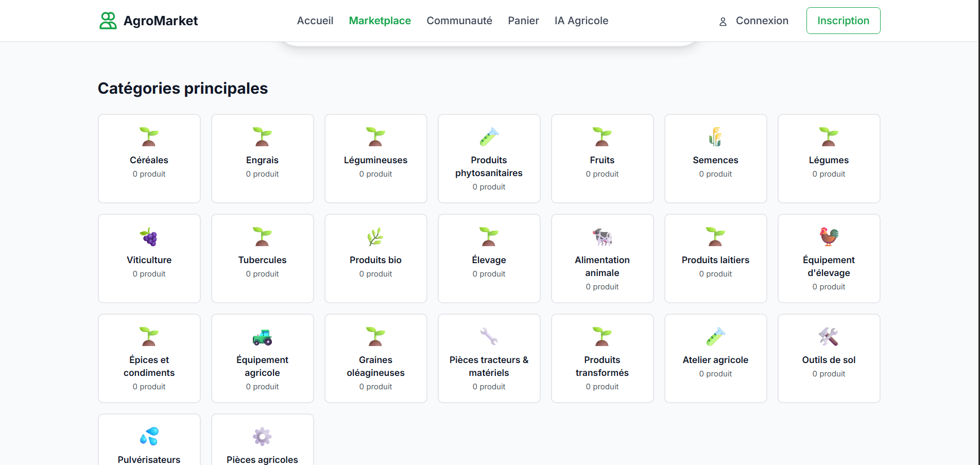The image size is (980, 465).
Task: Click the rooster icon in Équipement d'élevage card
Action: [829, 237]
